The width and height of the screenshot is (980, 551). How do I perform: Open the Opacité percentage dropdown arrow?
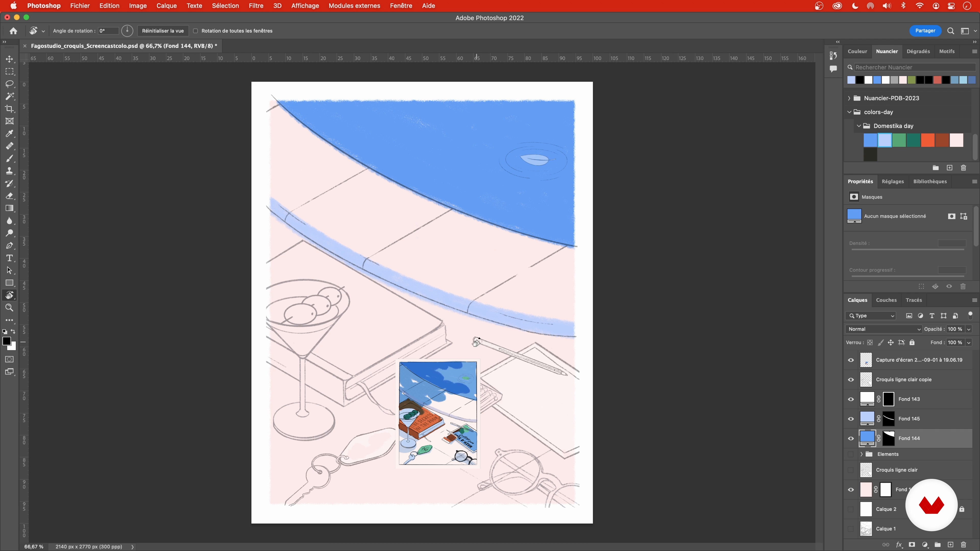(969, 329)
